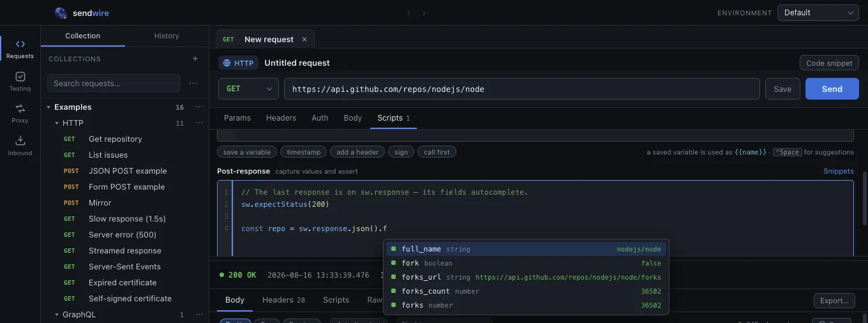Viewport: 868px width, 323px height.
Task: Open the Server-Sent Events request
Action: click(x=125, y=267)
